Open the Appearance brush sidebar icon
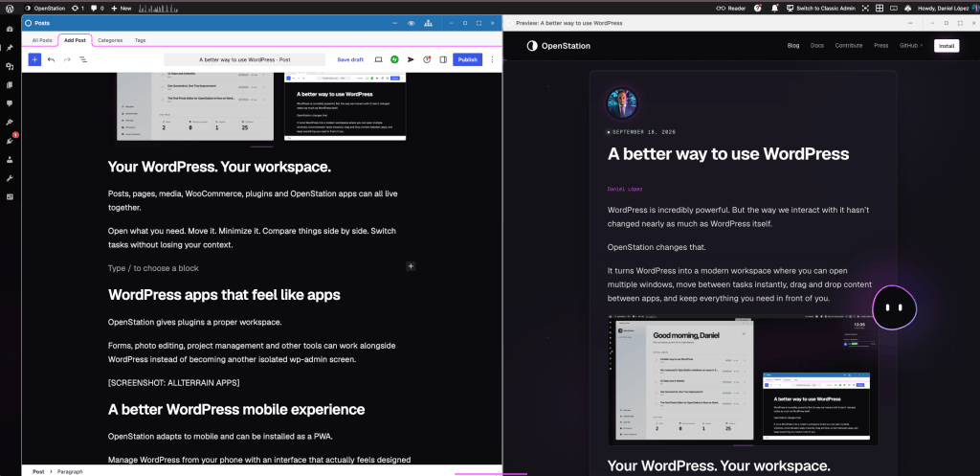 click(x=10, y=122)
